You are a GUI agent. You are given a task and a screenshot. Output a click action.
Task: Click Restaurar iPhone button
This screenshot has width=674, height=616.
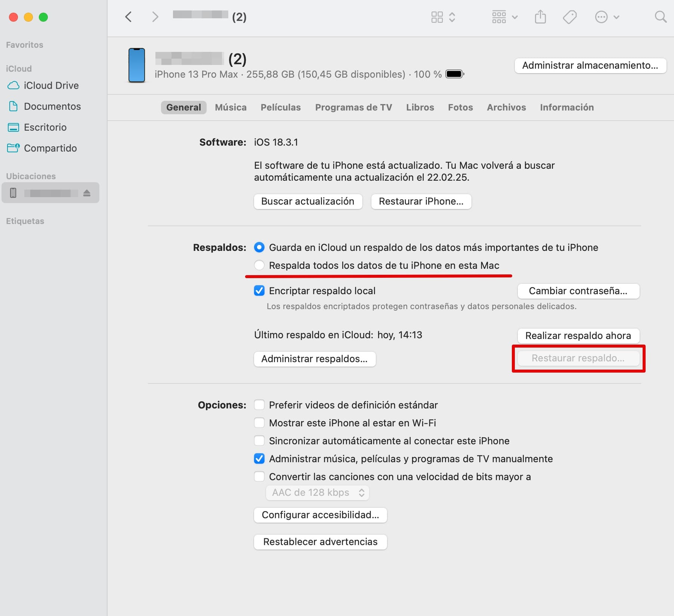421,201
